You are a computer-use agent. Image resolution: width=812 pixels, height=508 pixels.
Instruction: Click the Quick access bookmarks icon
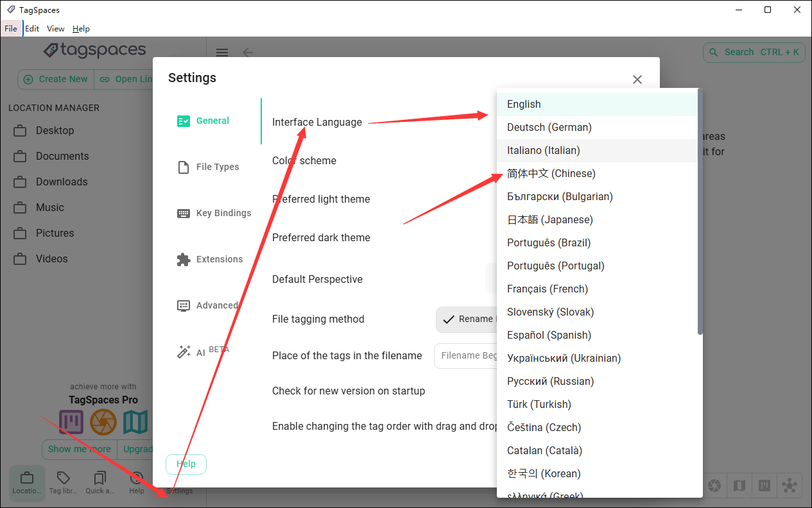coord(99,483)
